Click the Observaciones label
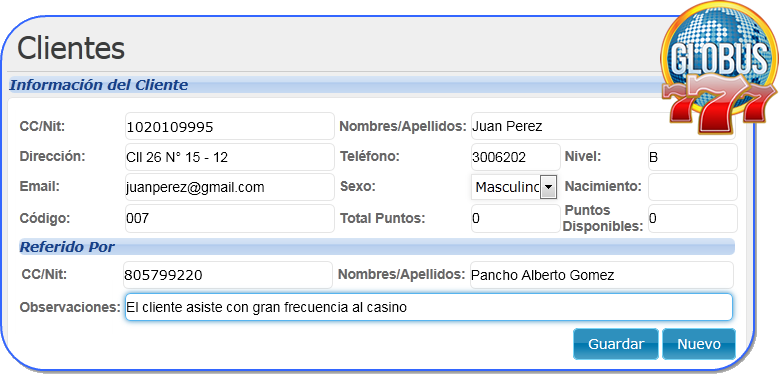The height and width of the screenshot is (374, 779). pyautogui.click(x=70, y=307)
